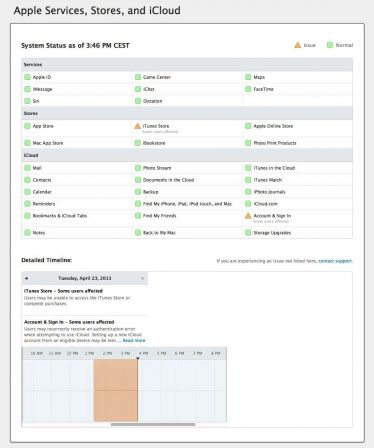Click the Tuesday, April 23, 2013 date heading
374x448 pixels.
(x=85, y=278)
